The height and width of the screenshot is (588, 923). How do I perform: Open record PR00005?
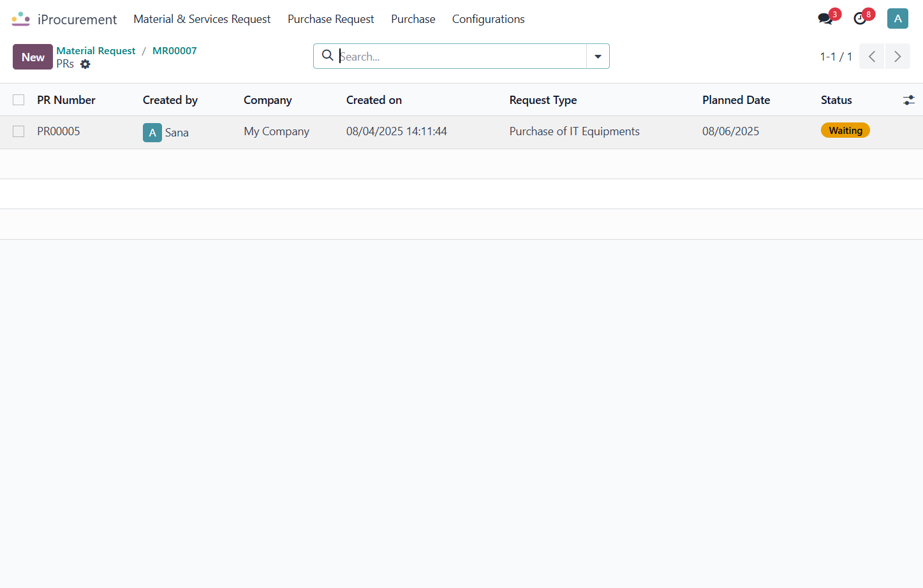coord(59,131)
